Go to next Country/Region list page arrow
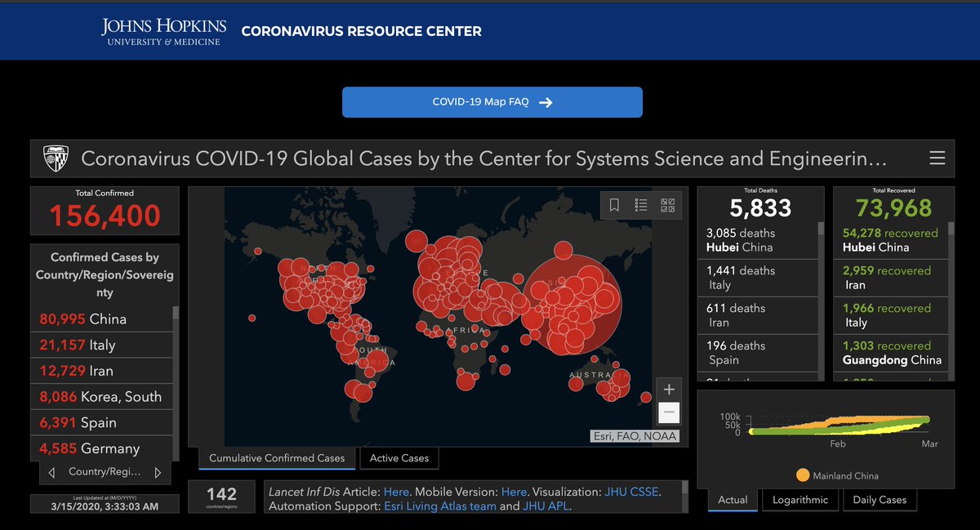Image resolution: width=980 pixels, height=530 pixels. (x=158, y=472)
